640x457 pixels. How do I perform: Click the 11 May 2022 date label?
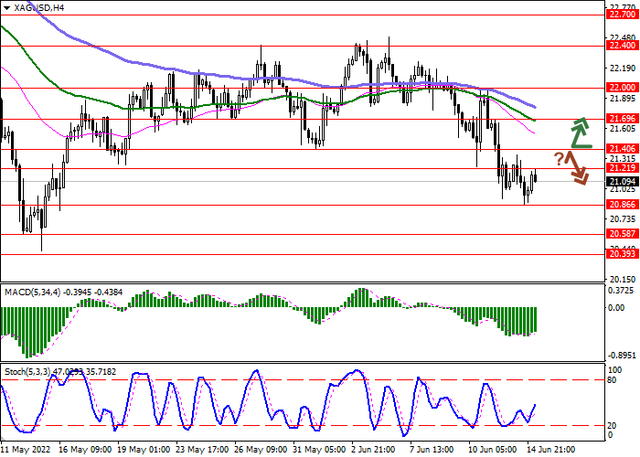[x=28, y=450]
